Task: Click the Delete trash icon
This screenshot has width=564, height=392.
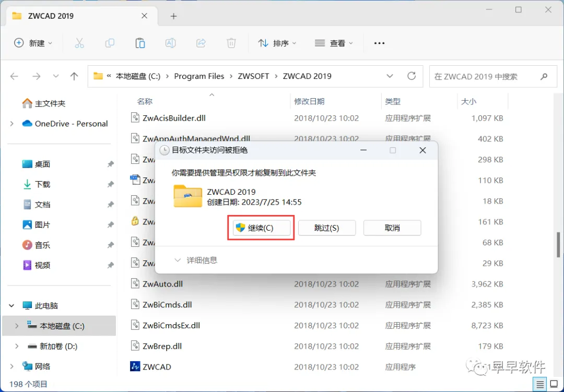Action: tap(231, 43)
